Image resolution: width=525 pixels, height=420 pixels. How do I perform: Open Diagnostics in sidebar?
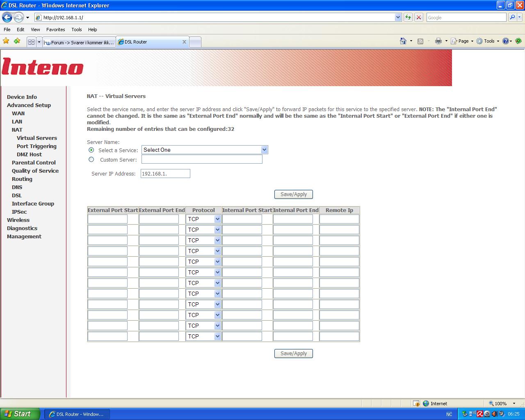[22, 228]
